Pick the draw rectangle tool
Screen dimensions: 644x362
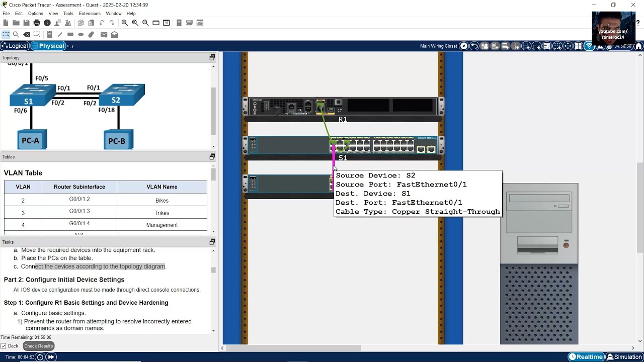pyautogui.click(x=70, y=34)
